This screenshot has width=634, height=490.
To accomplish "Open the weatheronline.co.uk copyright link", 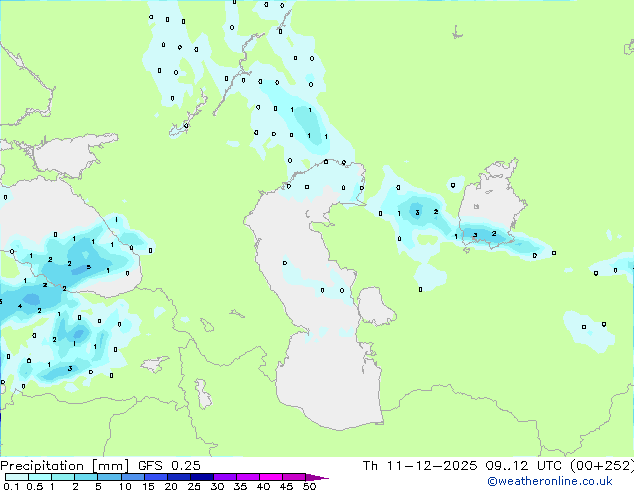I will pyautogui.click(x=549, y=481).
